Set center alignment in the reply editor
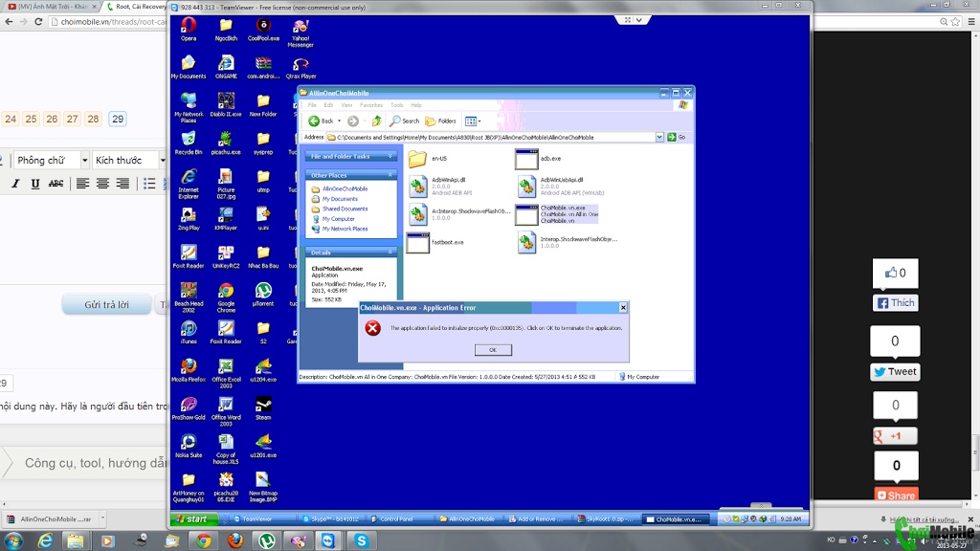980x551 pixels. (102, 183)
